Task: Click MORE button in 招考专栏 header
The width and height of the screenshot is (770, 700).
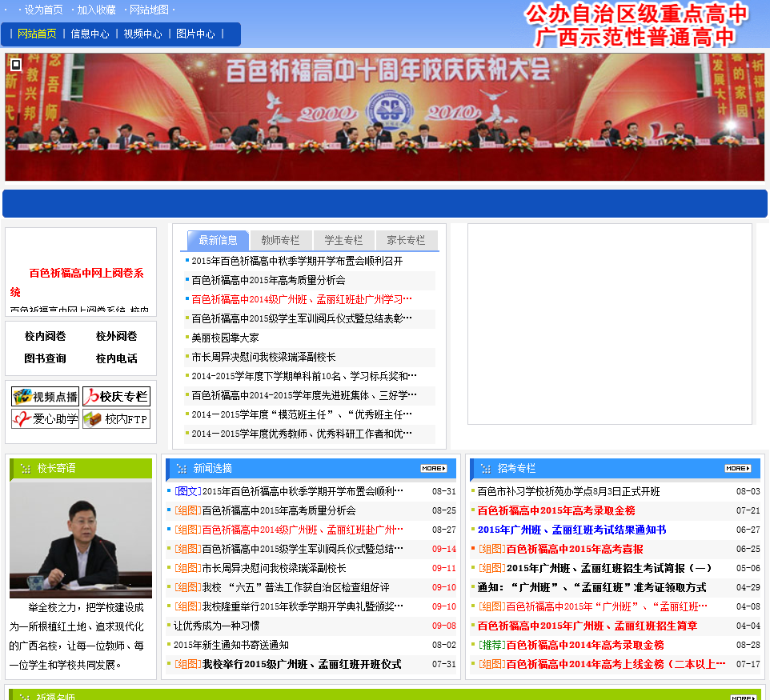Action: point(738,468)
